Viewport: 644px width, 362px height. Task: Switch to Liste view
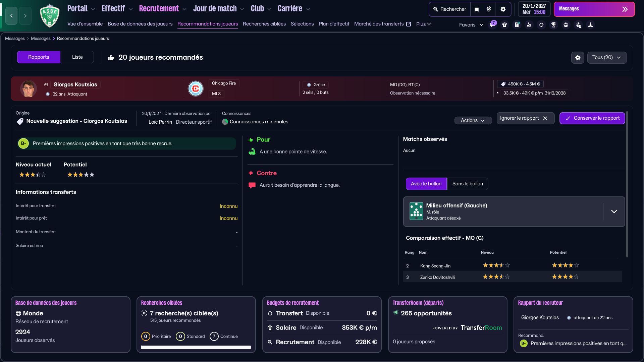click(77, 57)
